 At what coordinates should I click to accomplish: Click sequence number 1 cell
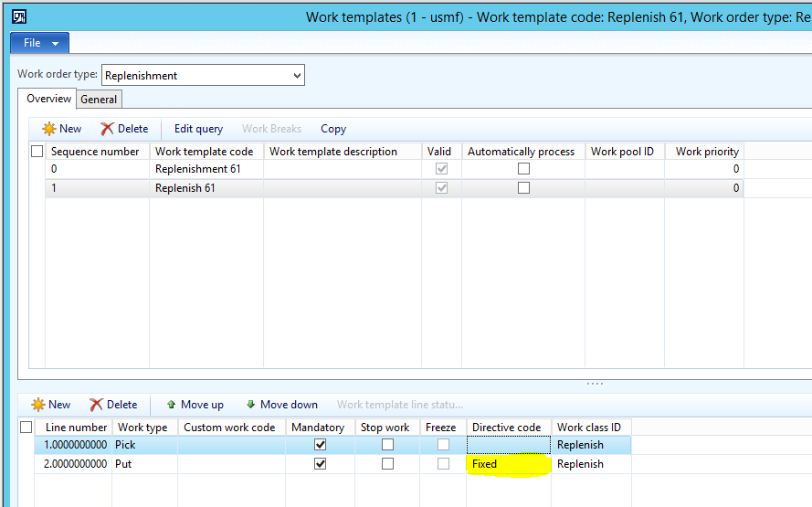[x=98, y=188]
